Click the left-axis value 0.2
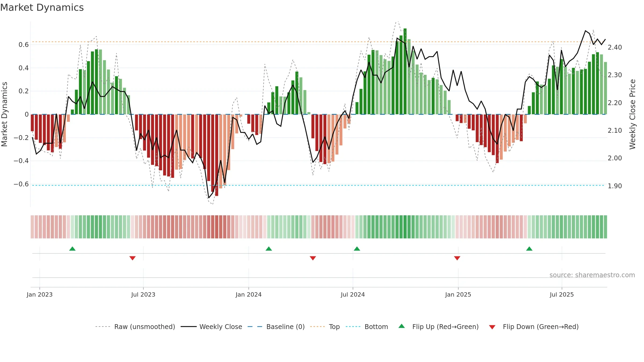The width and height of the screenshot is (644, 362). point(24,91)
